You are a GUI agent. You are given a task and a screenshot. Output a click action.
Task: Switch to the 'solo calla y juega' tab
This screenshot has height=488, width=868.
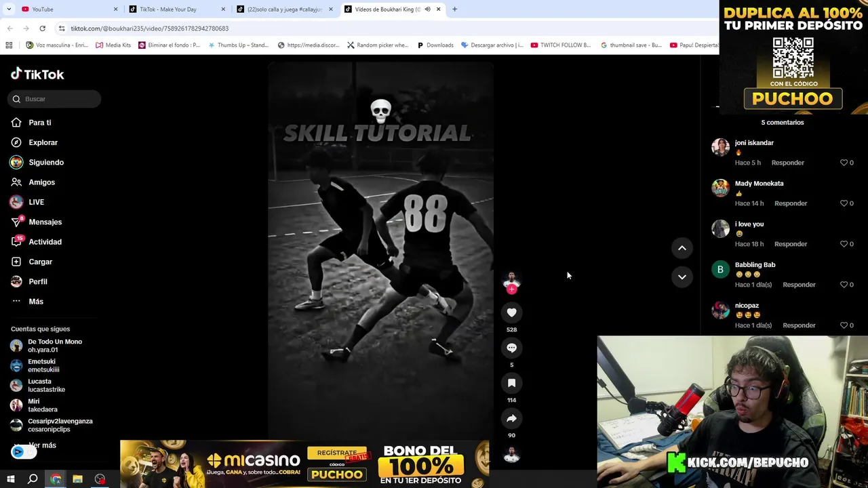point(283,9)
